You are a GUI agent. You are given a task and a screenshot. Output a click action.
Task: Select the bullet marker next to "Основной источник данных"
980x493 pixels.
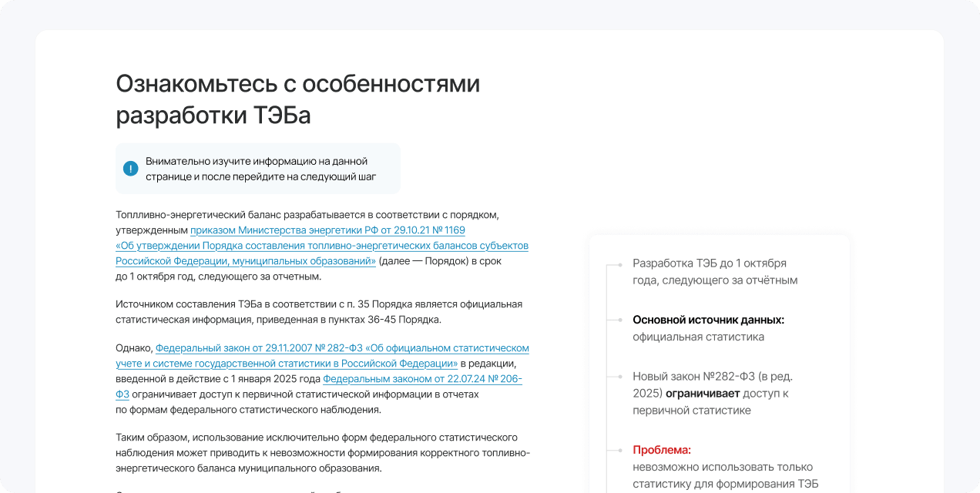tap(620, 320)
